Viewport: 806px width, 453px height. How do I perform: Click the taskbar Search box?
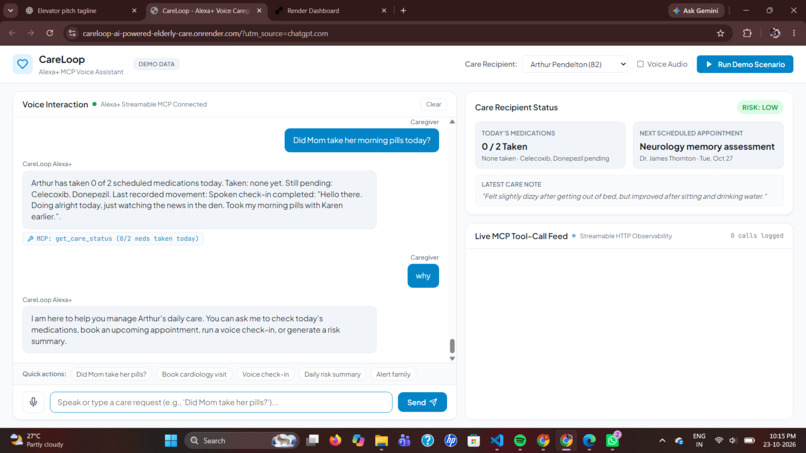[242, 440]
